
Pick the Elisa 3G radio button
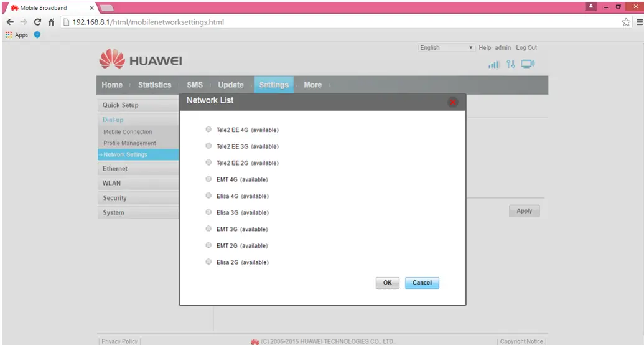click(x=208, y=212)
